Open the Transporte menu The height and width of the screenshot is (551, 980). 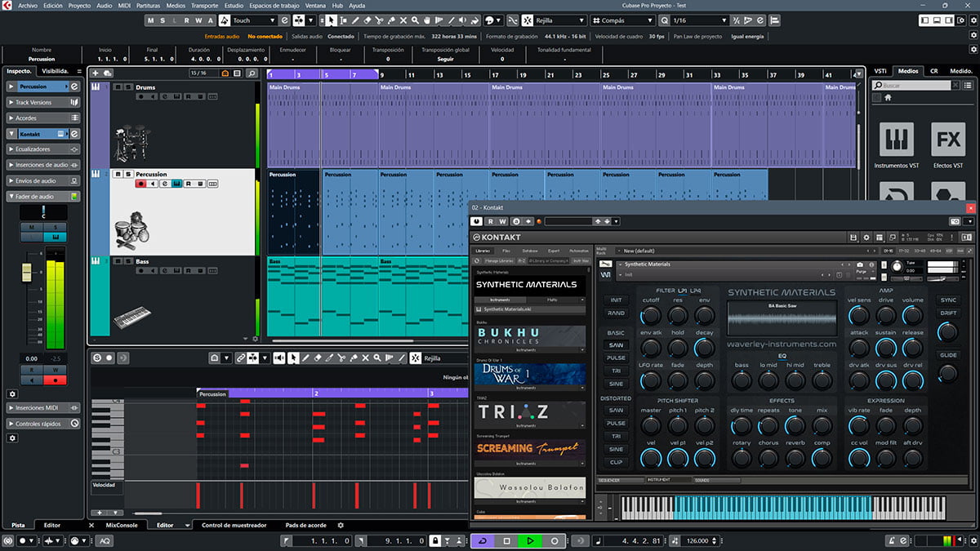204,6
